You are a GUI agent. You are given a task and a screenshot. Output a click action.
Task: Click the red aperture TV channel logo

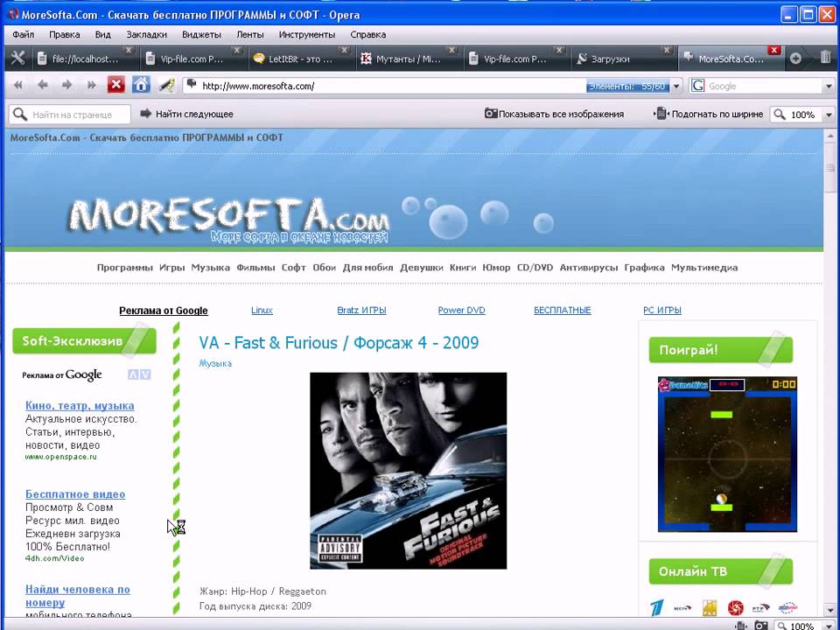(736, 607)
